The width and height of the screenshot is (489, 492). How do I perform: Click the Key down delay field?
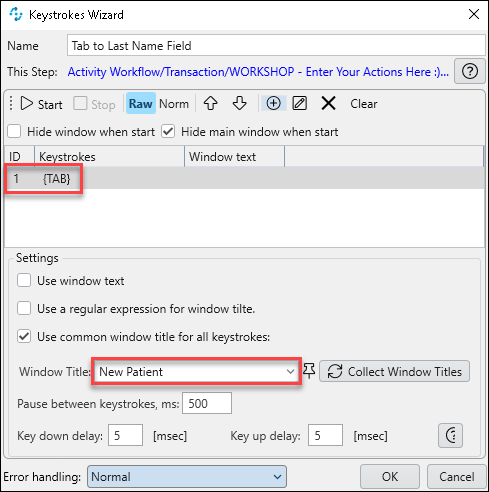click(125, 435)
